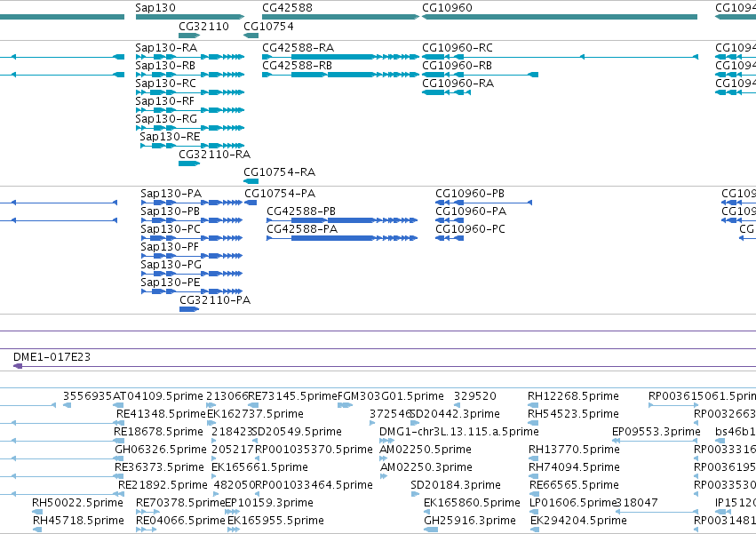
Task: Select the CG32110-PA protein feature
Action: (189, 309)
